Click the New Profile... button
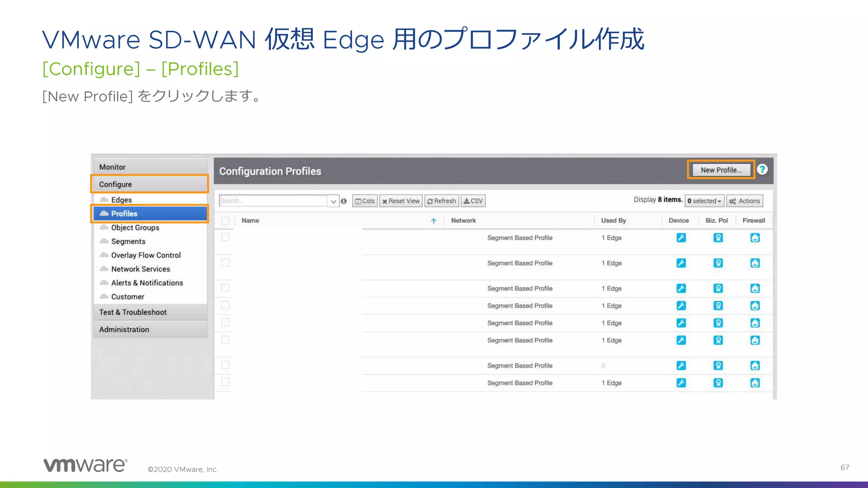Screen dimensions: 868x488 click(721, 170)
